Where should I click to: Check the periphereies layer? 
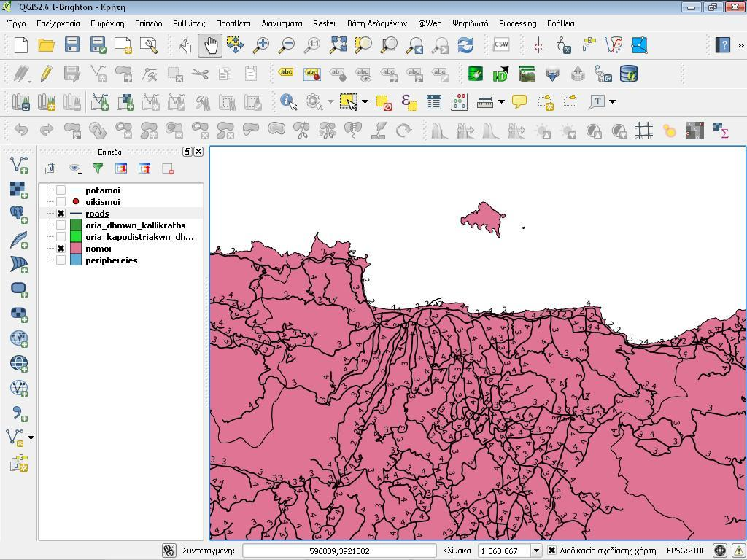61,260
